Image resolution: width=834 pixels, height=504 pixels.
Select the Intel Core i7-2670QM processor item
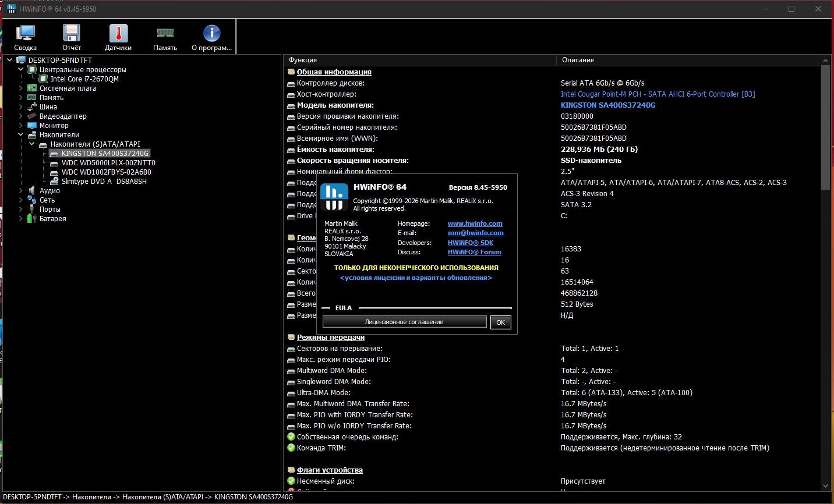tap(84, 79)
